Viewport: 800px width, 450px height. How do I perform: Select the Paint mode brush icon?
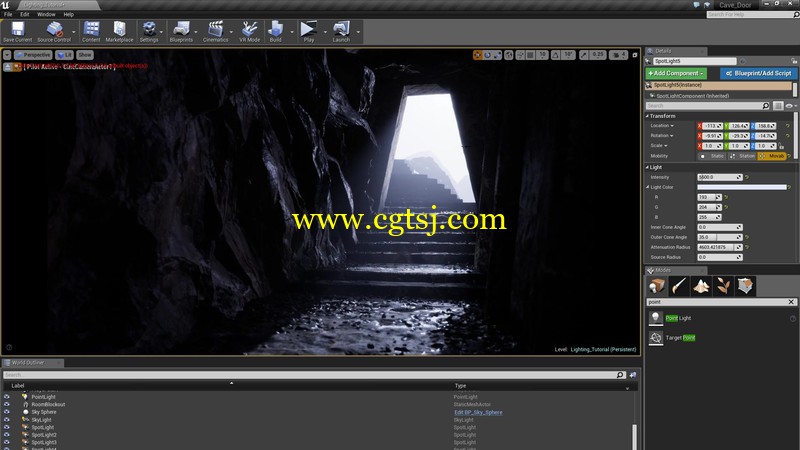pyautogui.click(x=679, y=286)
